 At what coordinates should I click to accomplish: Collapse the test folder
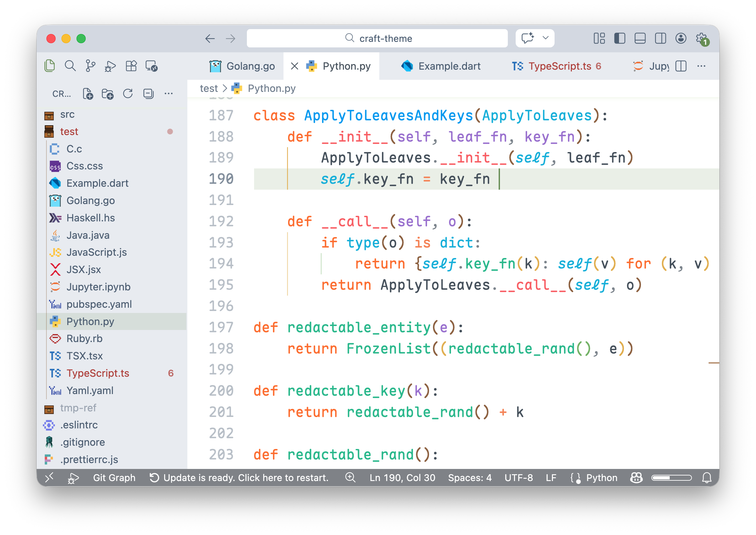pyautogui.click(x=69, y=131)
